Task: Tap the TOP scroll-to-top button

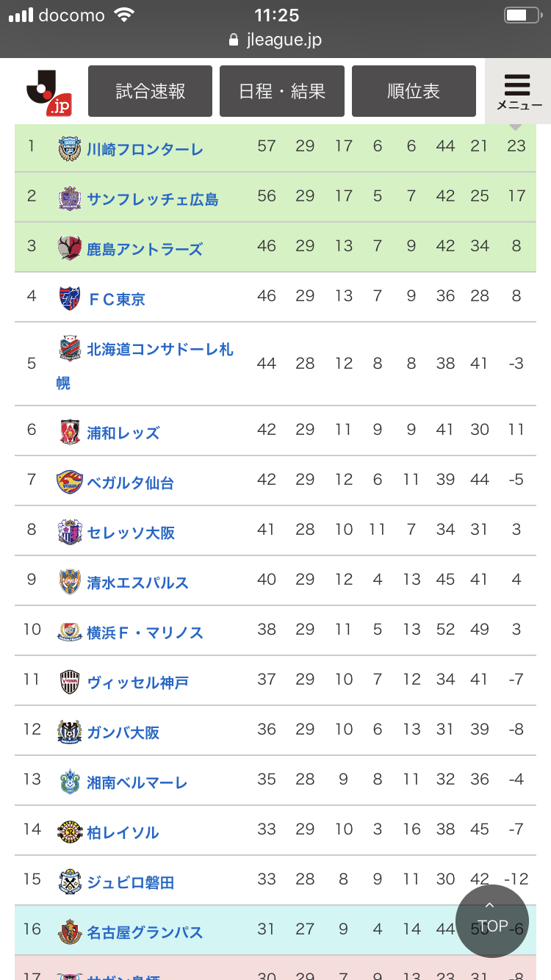Action: tap(491, 920)
